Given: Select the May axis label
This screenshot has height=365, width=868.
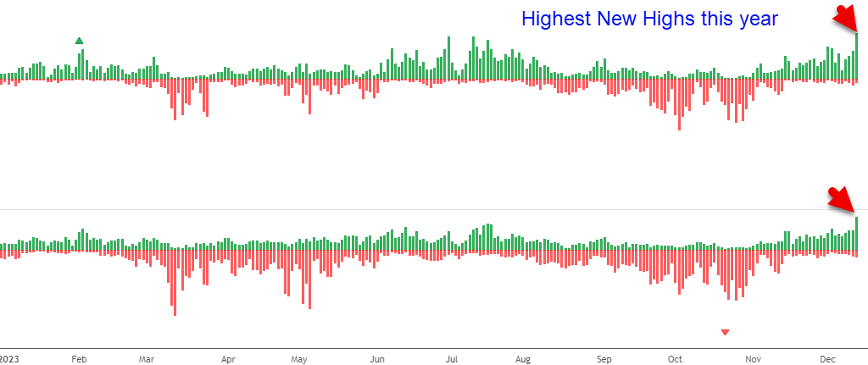Looking at the screenshot, I should 299,359.
